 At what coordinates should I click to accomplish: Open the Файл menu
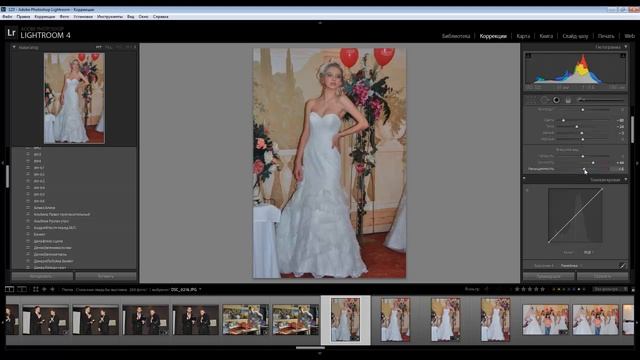tap(7, 17)
